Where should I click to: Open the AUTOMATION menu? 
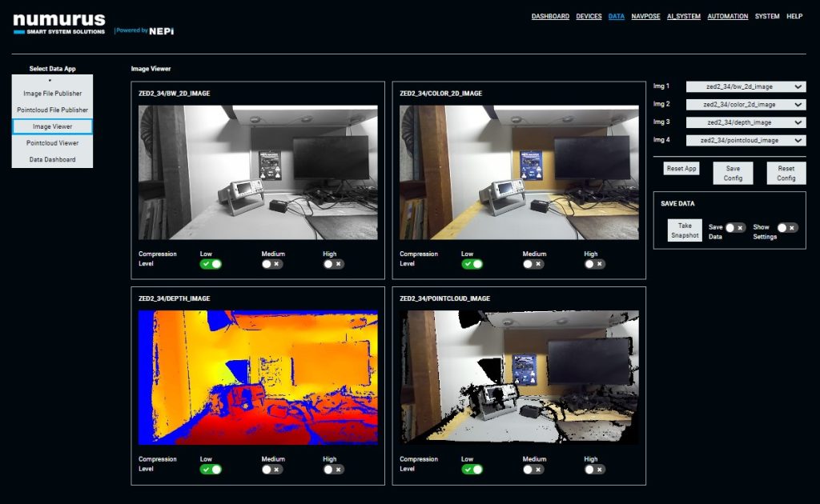click(x=728, y=17)
